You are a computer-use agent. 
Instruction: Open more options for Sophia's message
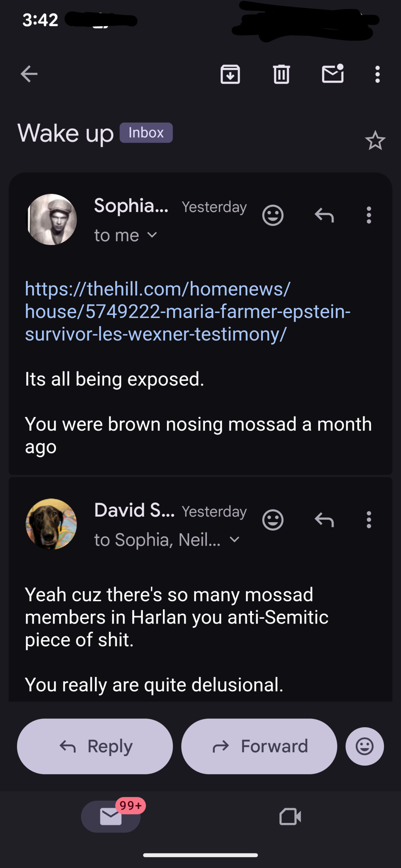[369, 215]
